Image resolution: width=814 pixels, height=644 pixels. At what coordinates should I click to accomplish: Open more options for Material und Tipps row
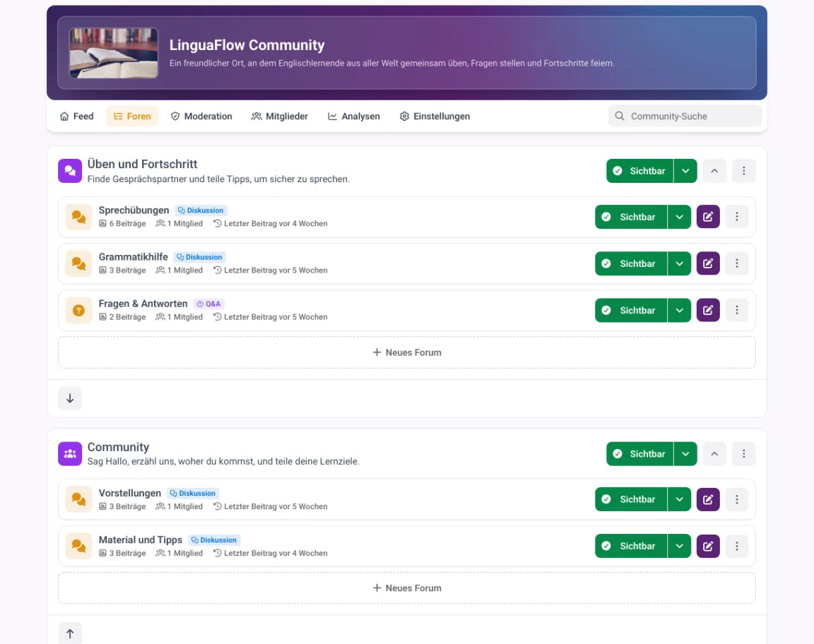[x=737, y=546]
